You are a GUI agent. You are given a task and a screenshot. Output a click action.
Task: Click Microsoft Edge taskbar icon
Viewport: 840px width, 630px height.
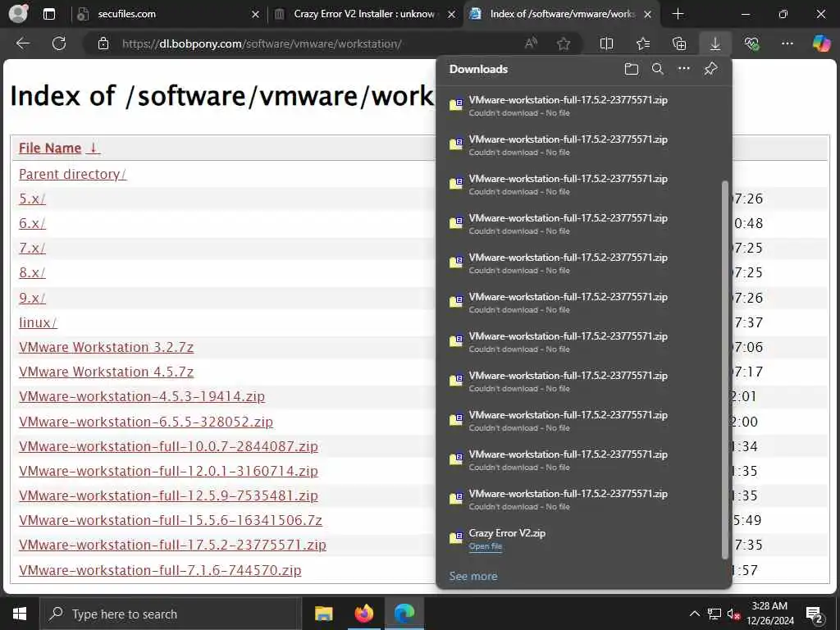click(404, 614)
